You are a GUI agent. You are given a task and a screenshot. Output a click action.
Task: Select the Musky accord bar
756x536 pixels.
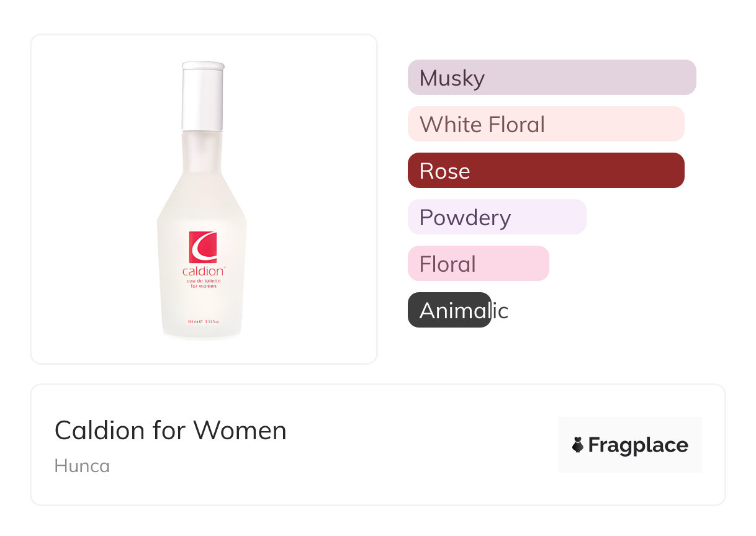[551, 78]
